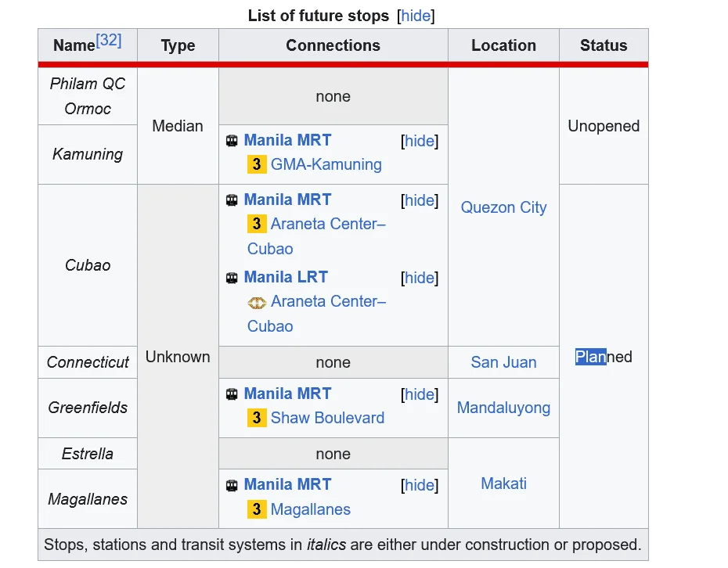Collapse the Manila MRT list in the Magallanes row
This screenshot has width=728, height=568.
420,485
